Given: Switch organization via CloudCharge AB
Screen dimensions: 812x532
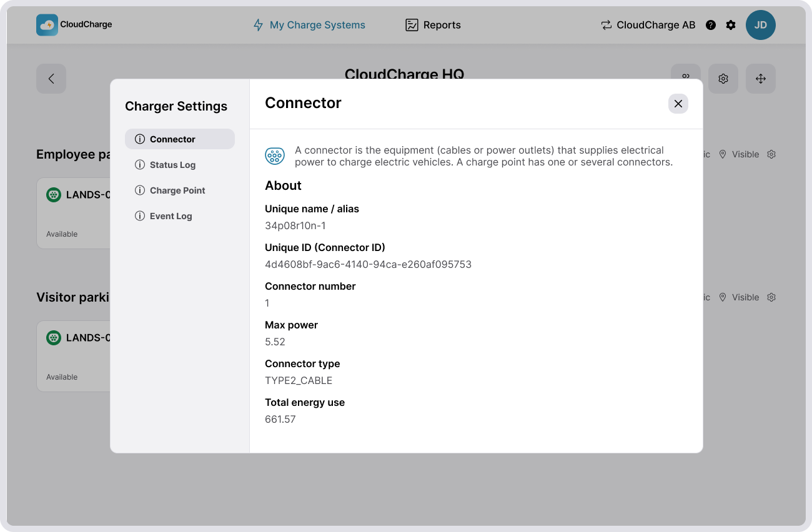Looking at the screenshot, I should [648, 25].
